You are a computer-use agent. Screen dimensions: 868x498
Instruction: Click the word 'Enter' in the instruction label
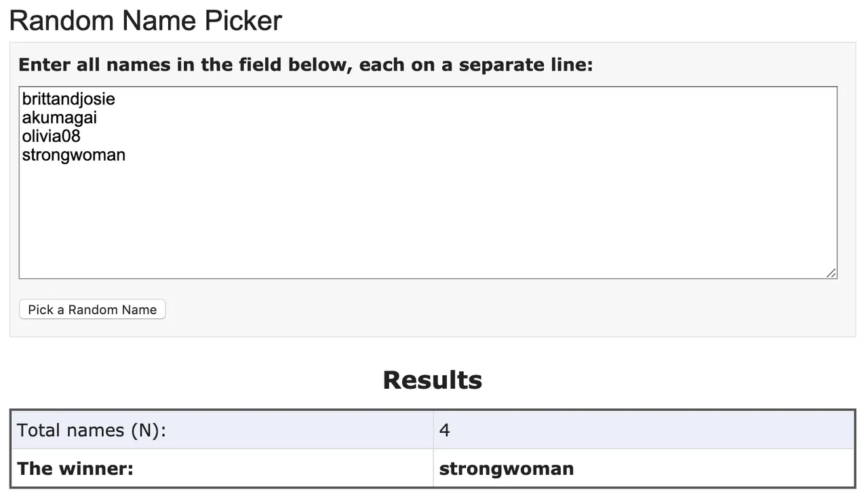pyautogui.click(x=42, y=65)
